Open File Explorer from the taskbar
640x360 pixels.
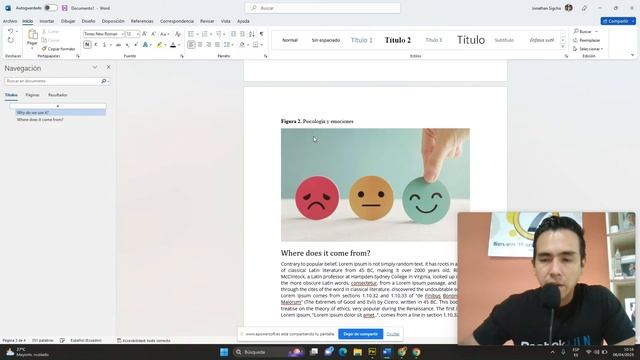[x=358, y=352]
